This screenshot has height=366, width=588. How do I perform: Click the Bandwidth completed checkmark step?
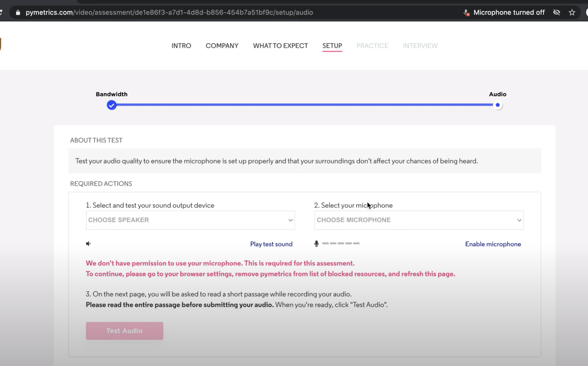tap(112, 105)
